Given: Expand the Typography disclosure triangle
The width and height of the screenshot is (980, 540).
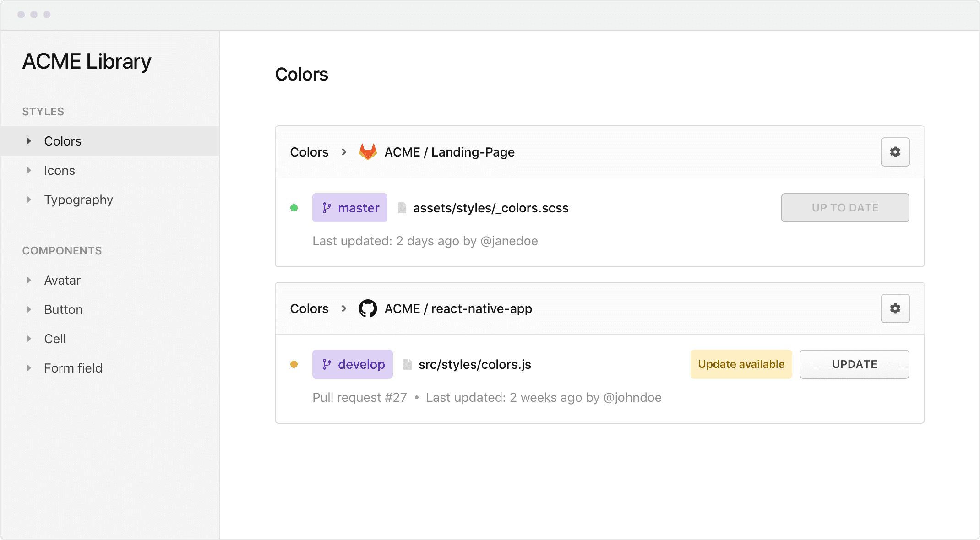Looking at the screenshot, I should tap(29, 200).
